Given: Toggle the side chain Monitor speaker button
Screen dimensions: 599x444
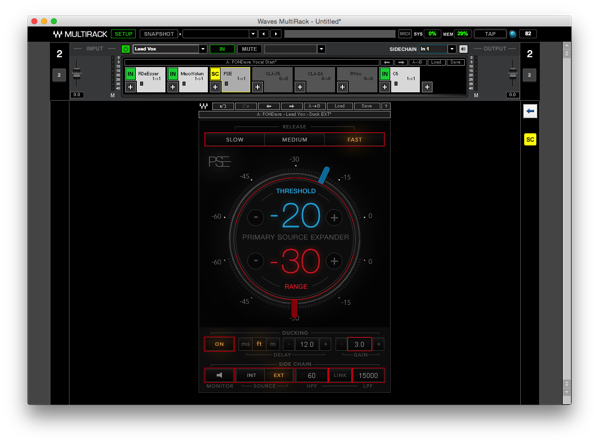Looking at the screenshot, I should 219,375.
